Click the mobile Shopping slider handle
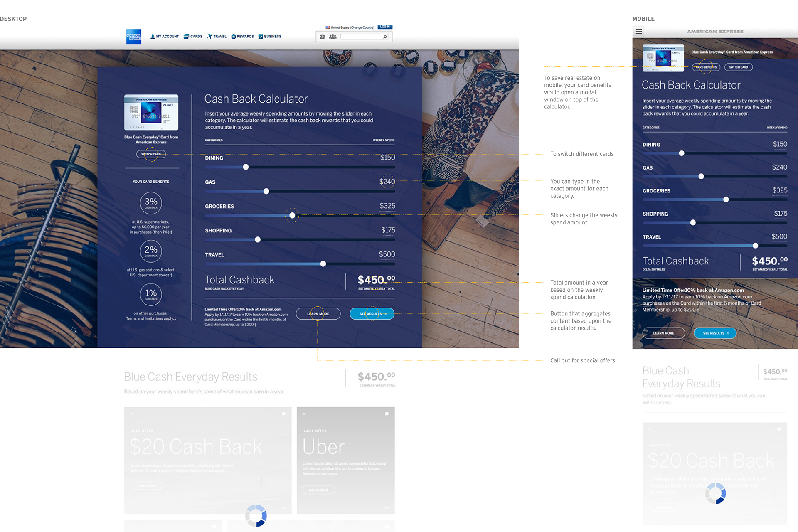 693,223
